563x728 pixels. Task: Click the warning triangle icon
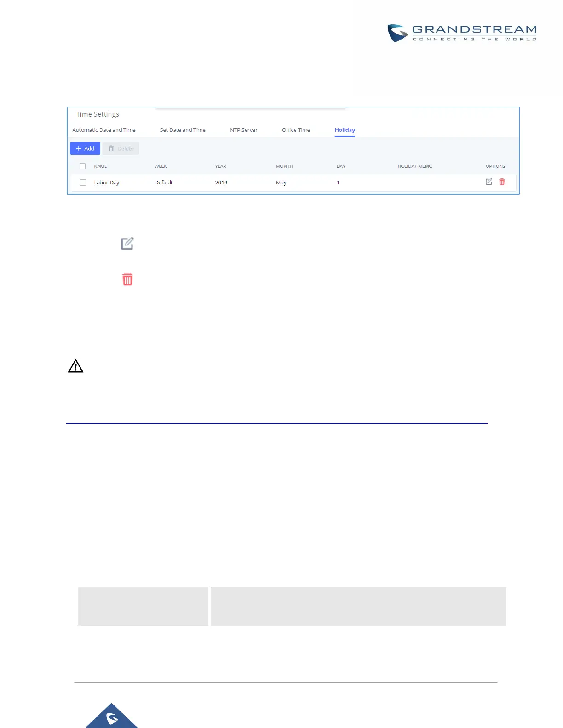click(76, 366)
